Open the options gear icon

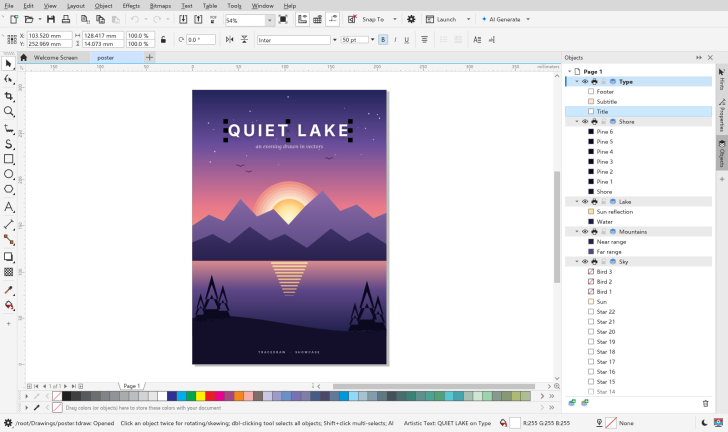pyautogui.click(x=411, y=20)
